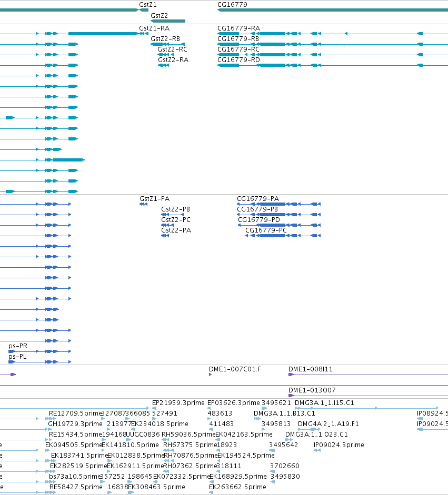Image resolution: width=448 pixels, height=495 pixels.
Task: Select EST EK042163.5prime
Action: click(244, 435)
